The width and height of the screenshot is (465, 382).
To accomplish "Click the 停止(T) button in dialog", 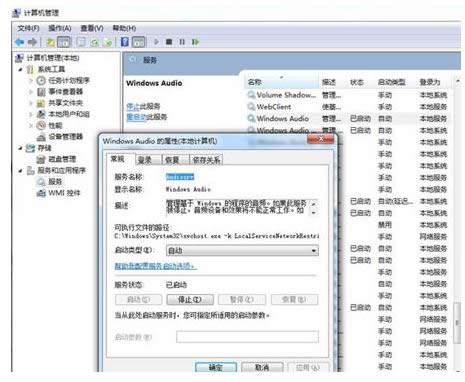I will [190, 300].
